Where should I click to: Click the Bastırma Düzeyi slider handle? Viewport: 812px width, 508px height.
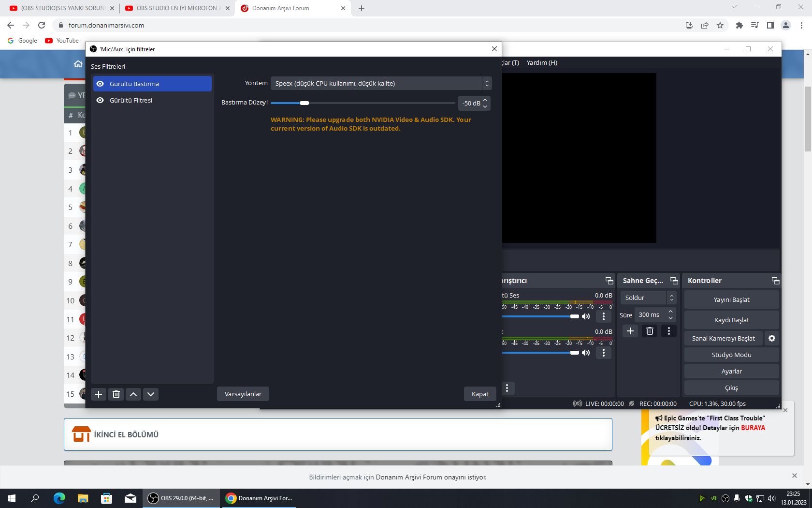coord(304,103)
